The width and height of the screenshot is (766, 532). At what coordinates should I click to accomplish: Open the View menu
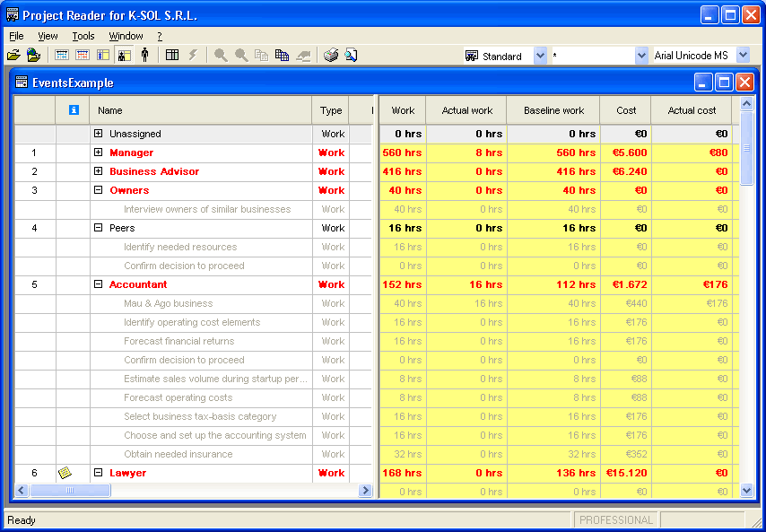coord(48,36)
